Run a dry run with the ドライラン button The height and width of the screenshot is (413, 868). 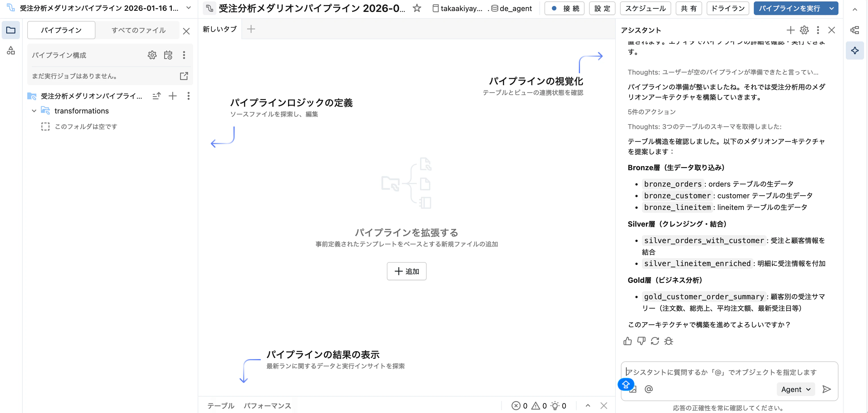tap(727, 9)
